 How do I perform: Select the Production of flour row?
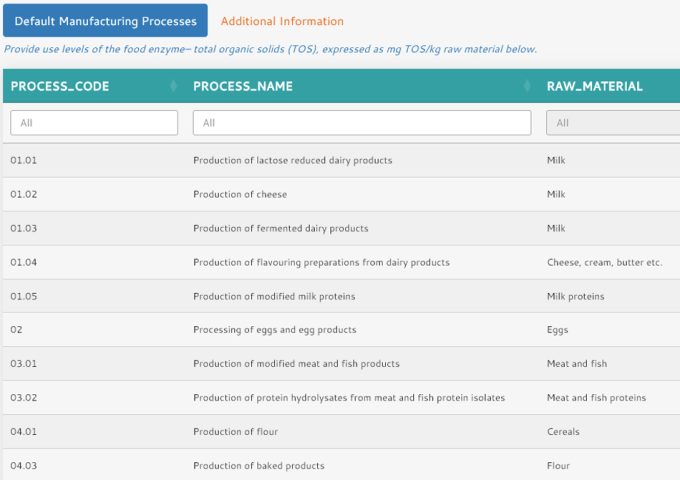click(235, 432)
